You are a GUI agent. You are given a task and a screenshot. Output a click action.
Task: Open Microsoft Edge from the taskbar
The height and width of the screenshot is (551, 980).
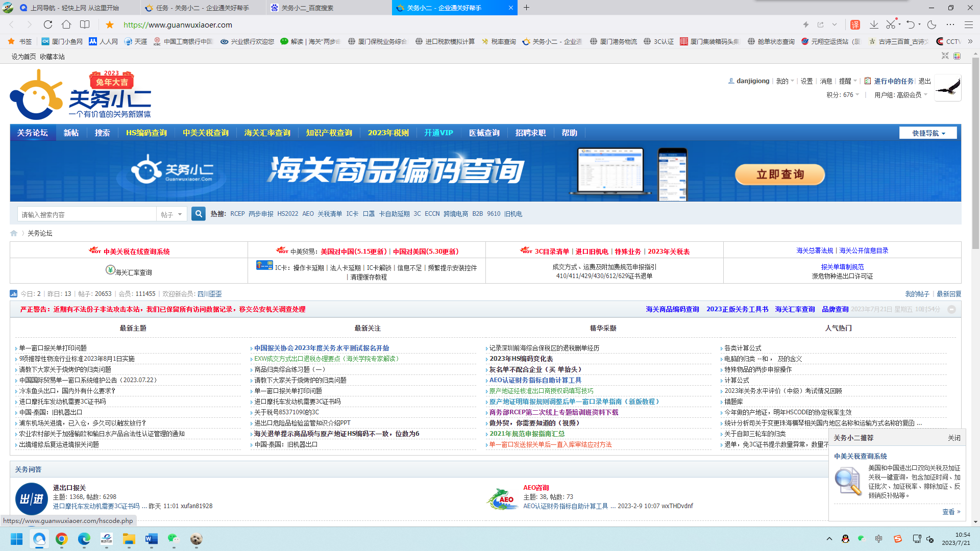click(x=84, y=539)
